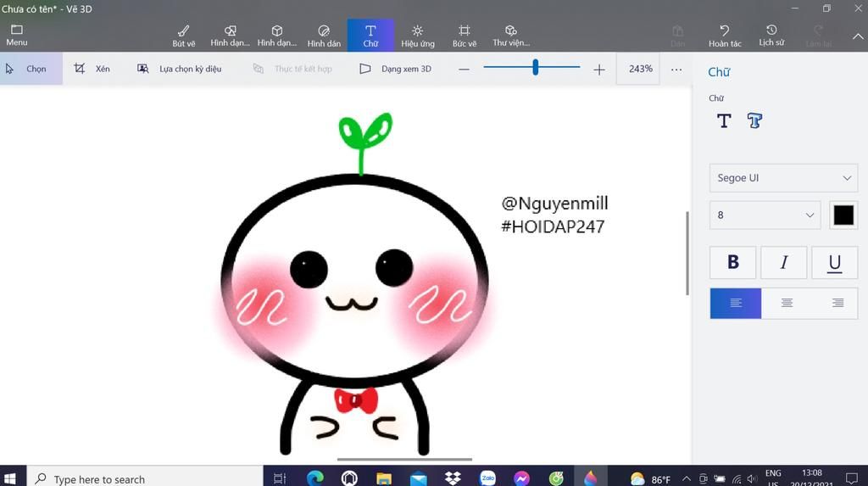Click the #HOIDAP247 text on canvas
The width and height of the screenshot is (868, 486).
(553, 226)
